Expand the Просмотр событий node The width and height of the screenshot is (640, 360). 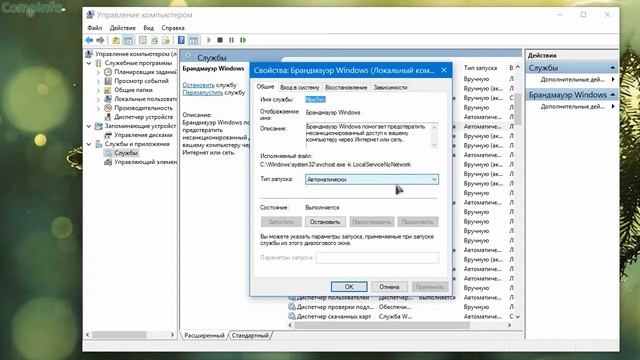(98, 81)
